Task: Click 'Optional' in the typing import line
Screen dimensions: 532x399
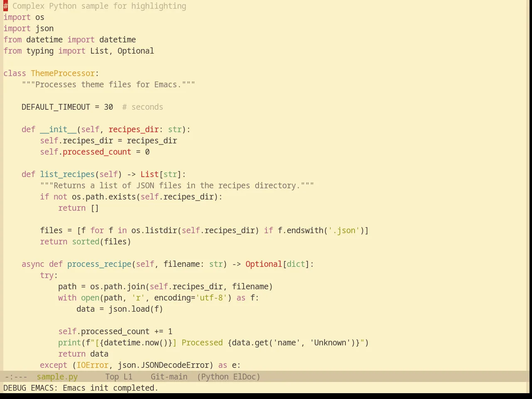Action: [136, 51]
